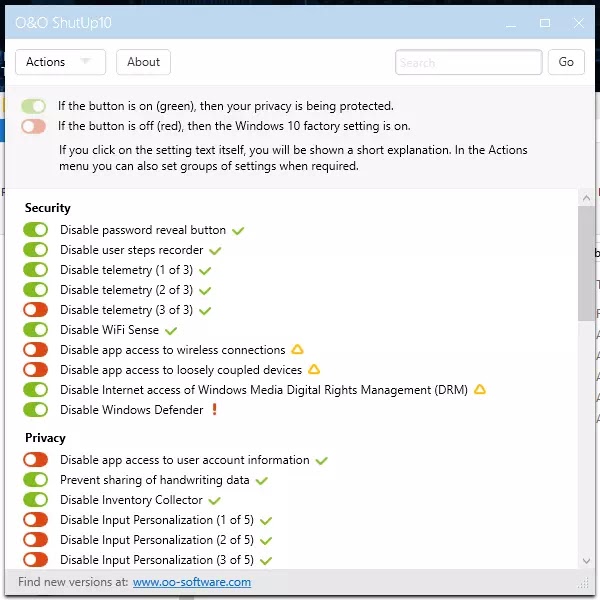The width and height of the screenshot is (600, 600).
Task: Click green checkmark beside handwriting data
Action: pos(262,481)
